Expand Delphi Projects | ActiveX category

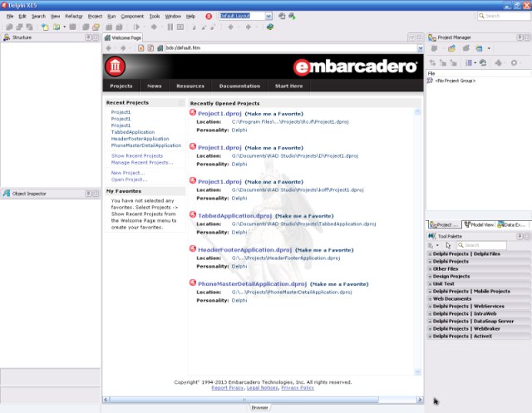[430, 336]
